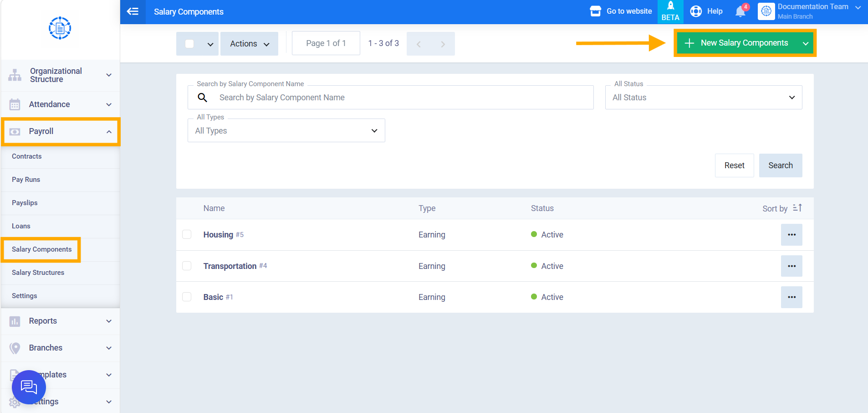Open the All Types dropdown
The image size is (868, 413).
point(286,130)
